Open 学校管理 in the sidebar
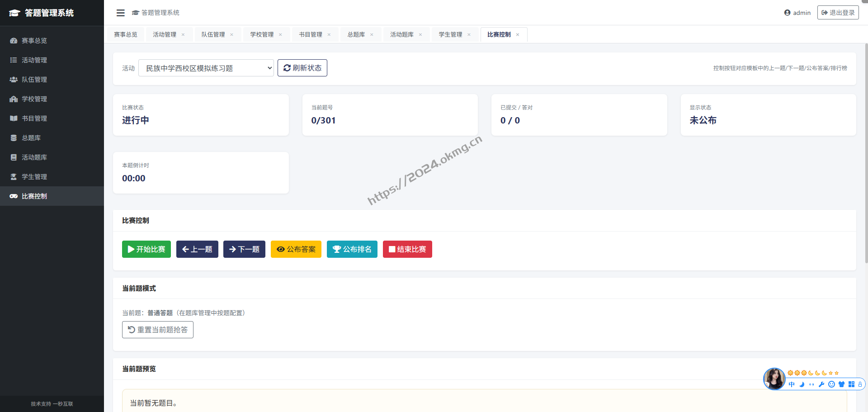 click(x=52, y=99)
